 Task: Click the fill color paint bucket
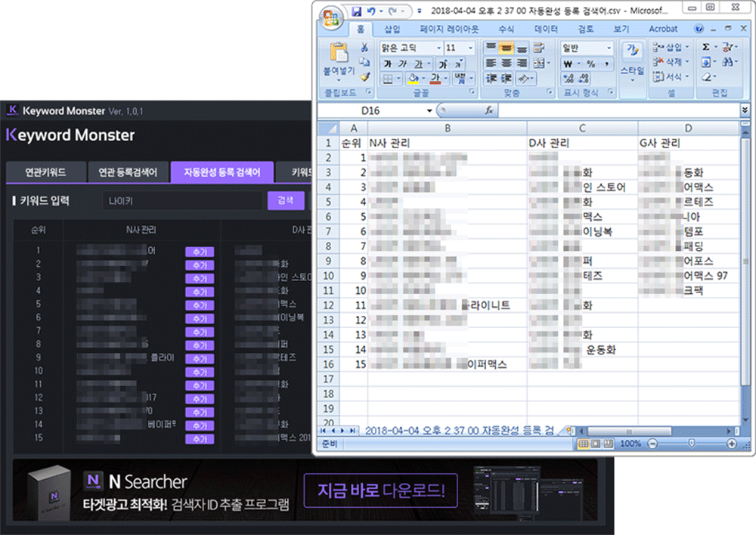414,78
